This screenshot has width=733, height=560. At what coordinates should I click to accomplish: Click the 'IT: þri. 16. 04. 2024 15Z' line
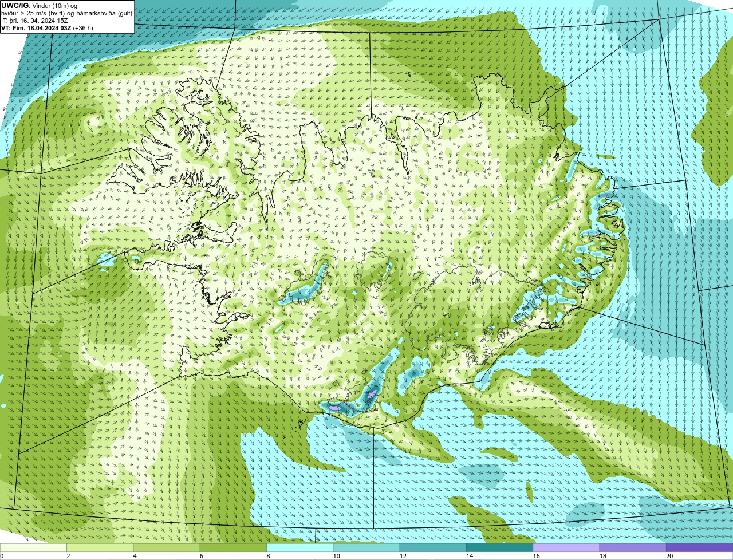pyautogui.click(x=34, y=21)
